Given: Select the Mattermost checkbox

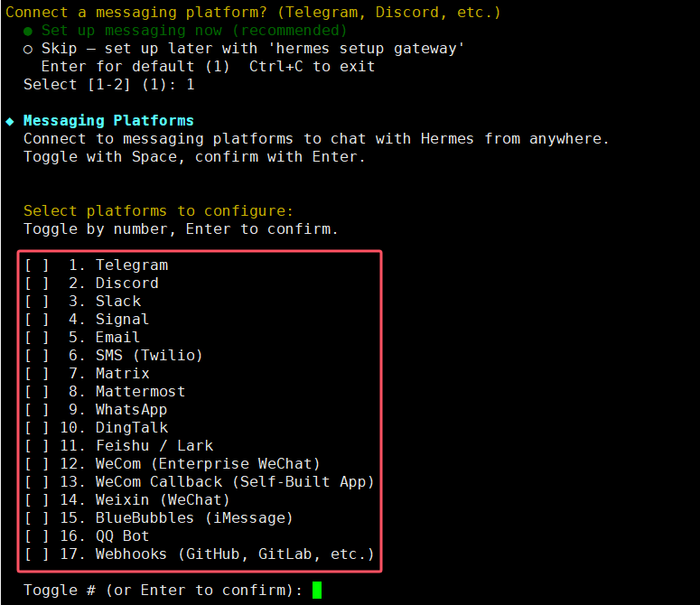Looking at the screenshot, I should (x=37, y=392).
